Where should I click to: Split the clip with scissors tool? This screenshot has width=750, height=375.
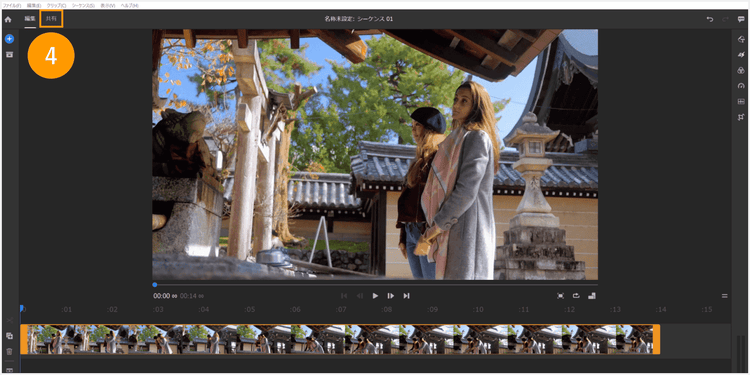(10, 320)
